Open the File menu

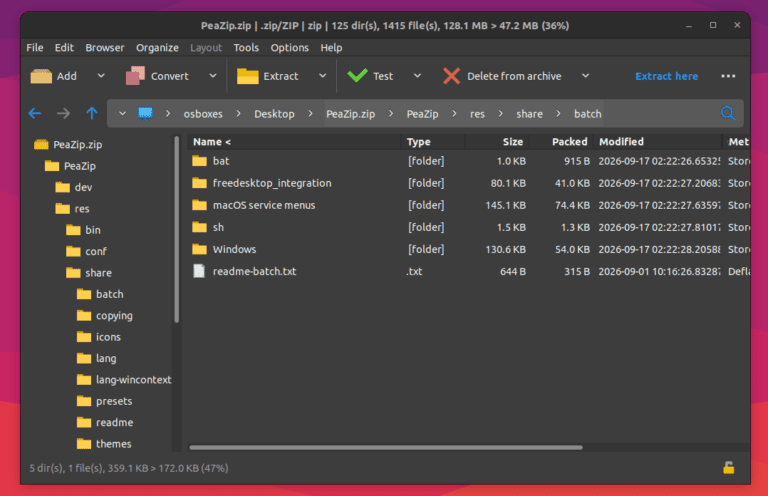click(35, 47)
